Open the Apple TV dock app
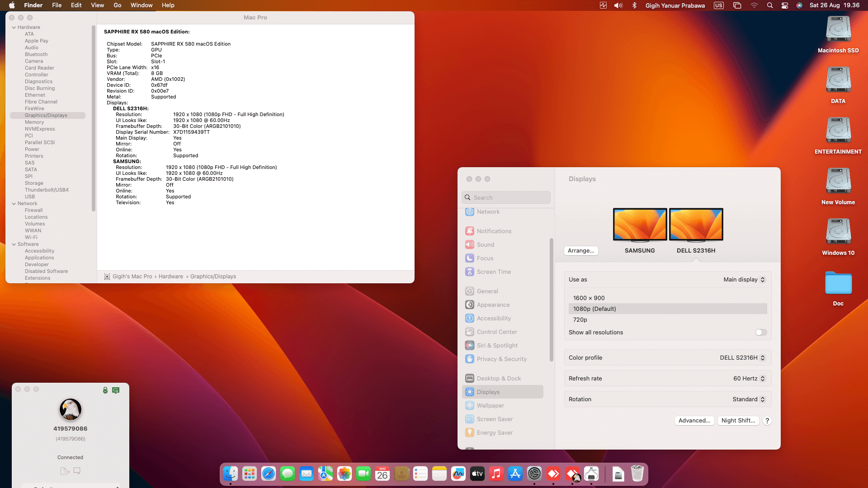The width and height of the screenshot is (868, 488). point(477,474)
